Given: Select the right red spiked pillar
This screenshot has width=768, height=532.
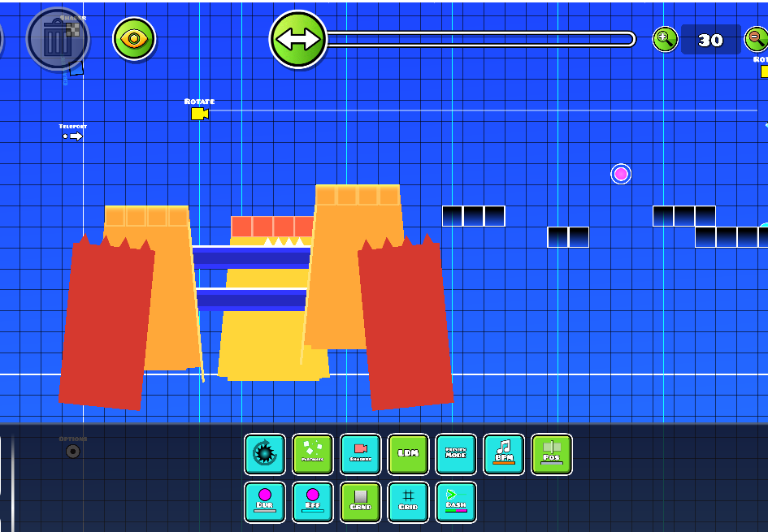Looking at the screenshot, I should pyautogui.click(x=406, y=323).
